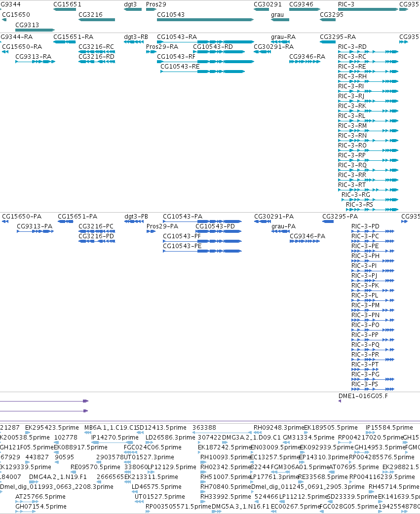Image resolution: width=420 pixels, height=514 pixels.
Task: Select protein CG10543-PE
Action: pos(182,246)
